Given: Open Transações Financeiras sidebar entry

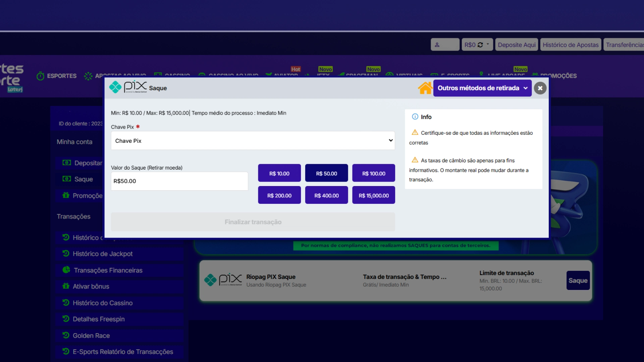Looking at the screenshot, I should point(119,270).
